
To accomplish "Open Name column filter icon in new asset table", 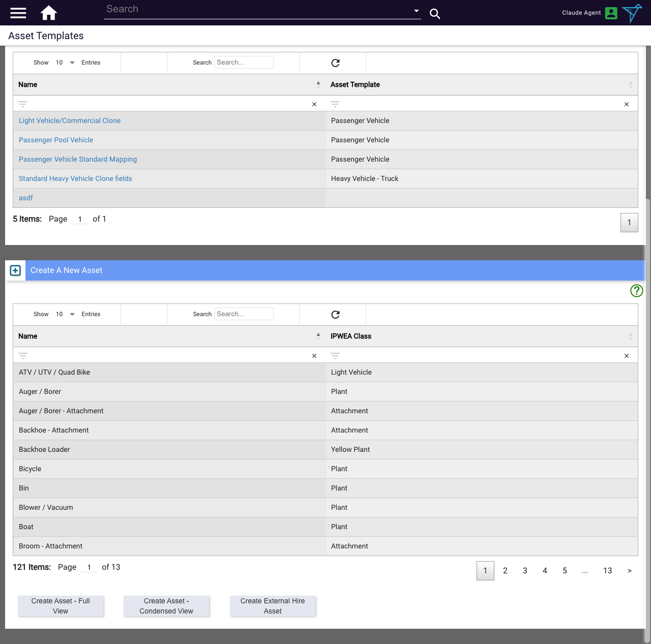I will (23, 355).
